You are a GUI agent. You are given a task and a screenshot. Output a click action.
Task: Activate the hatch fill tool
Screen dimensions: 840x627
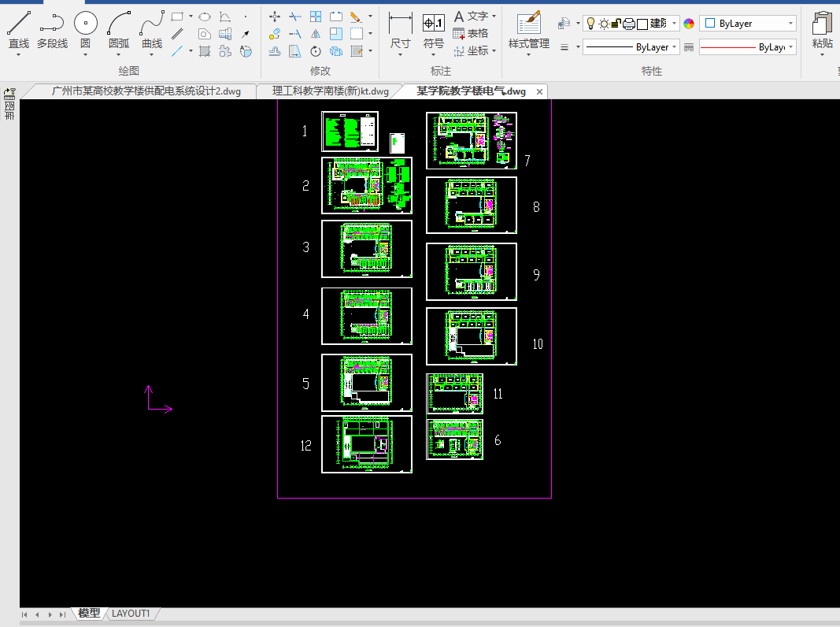(205, 51)
